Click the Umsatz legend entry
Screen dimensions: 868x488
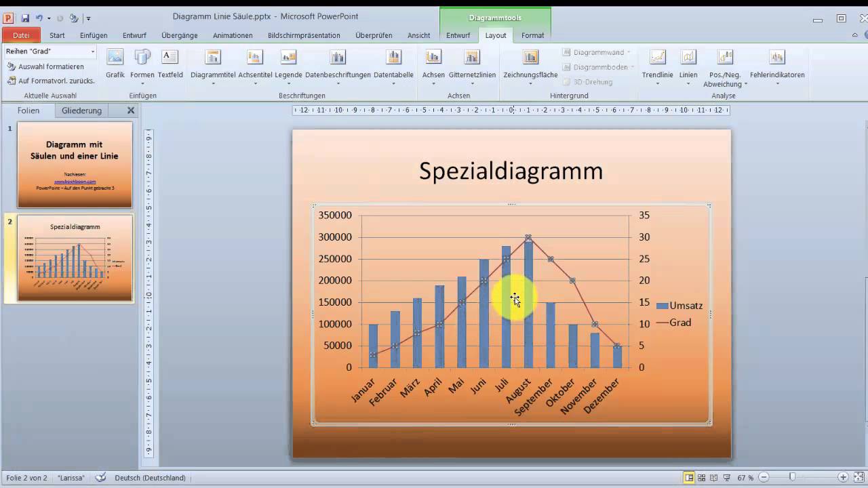[679, 306]
